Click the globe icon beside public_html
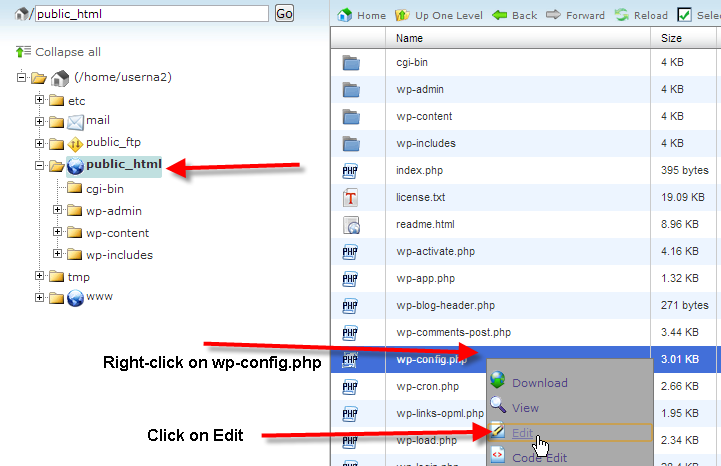721x466 pixels. [x=75, y=166]
